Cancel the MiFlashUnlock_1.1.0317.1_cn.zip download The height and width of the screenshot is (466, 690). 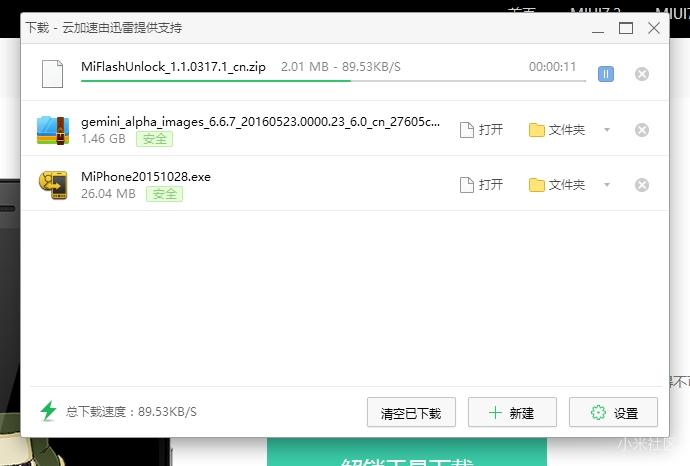tap(642, 74)
